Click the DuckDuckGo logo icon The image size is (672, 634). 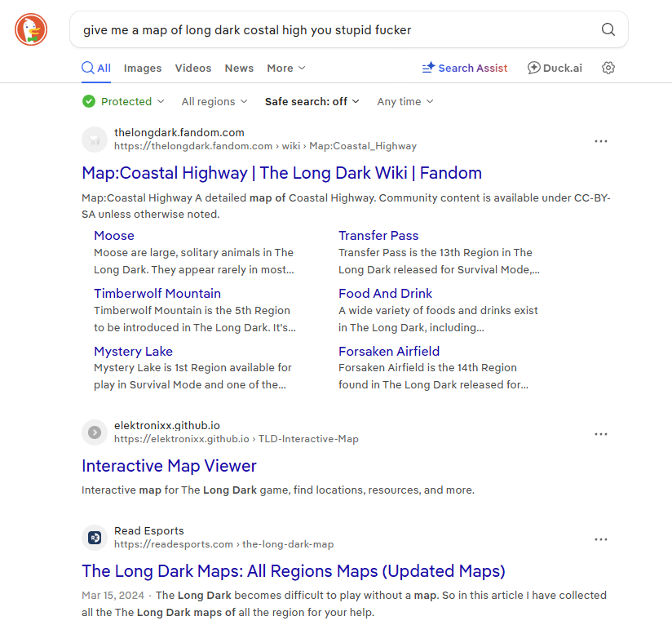(x=31, y=30)
